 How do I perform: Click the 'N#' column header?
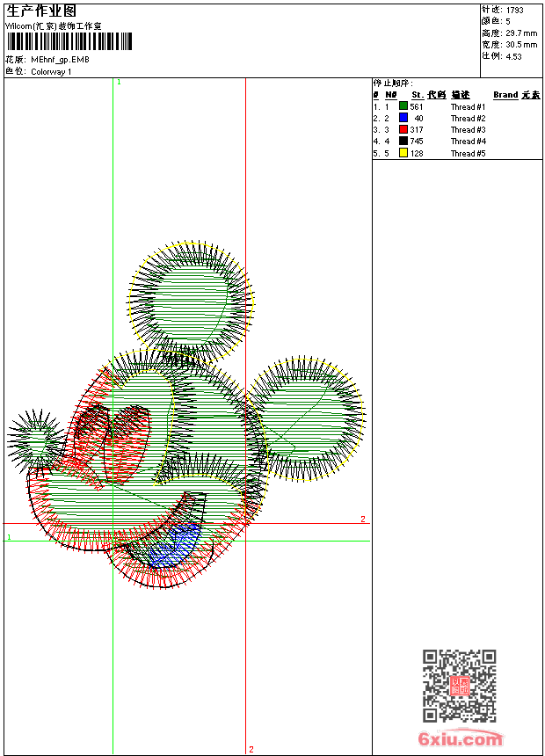[390, 95]
